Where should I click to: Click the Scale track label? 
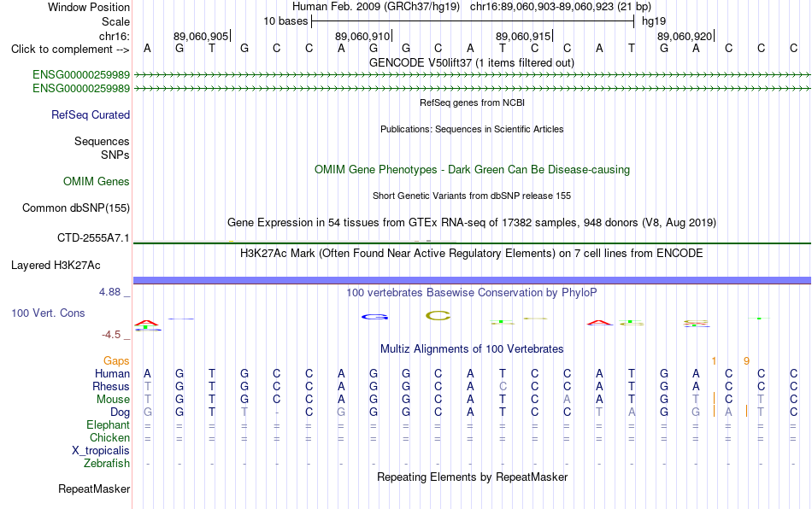coord(115,21)
